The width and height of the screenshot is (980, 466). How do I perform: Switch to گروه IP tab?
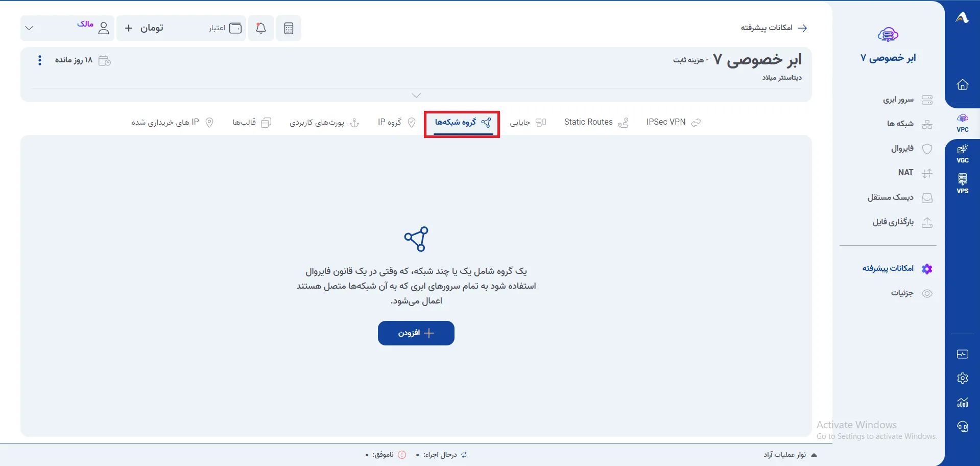point(397,123)
